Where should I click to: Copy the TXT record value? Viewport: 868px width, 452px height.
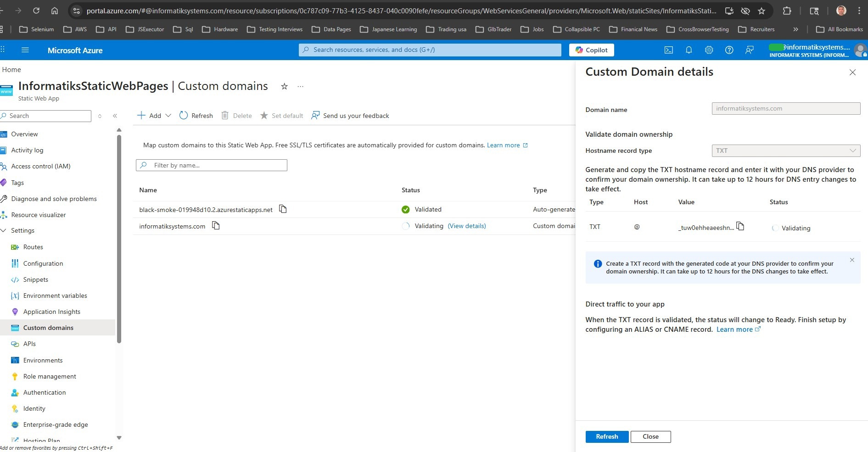[740, 226]
